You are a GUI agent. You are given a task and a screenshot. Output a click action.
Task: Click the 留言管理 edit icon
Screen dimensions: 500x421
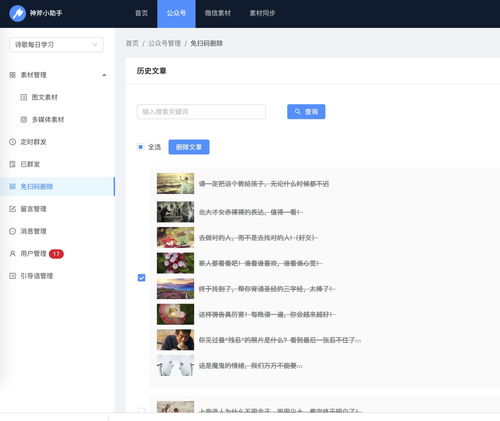tap(12, 209)
